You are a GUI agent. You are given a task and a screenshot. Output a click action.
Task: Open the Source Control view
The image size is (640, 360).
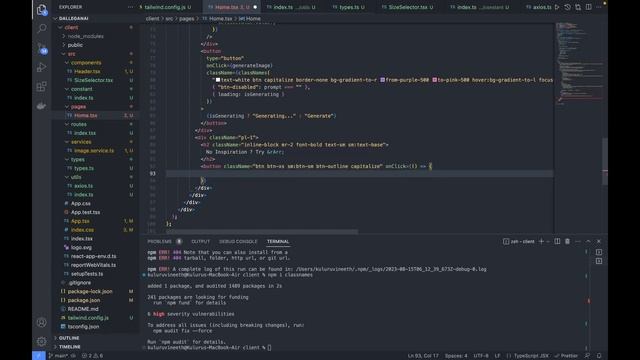[x=42, y=48]
